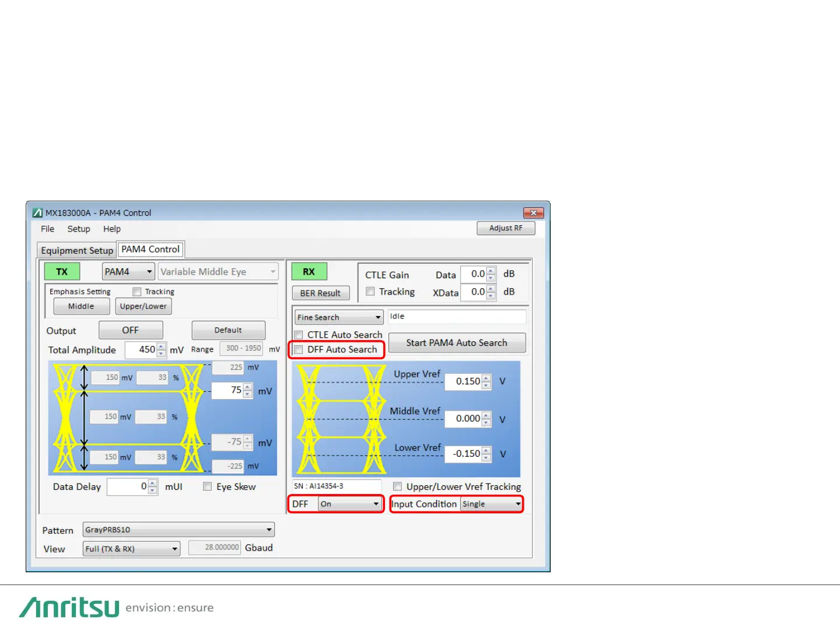Click the Default button

click(x=228, y=330)
